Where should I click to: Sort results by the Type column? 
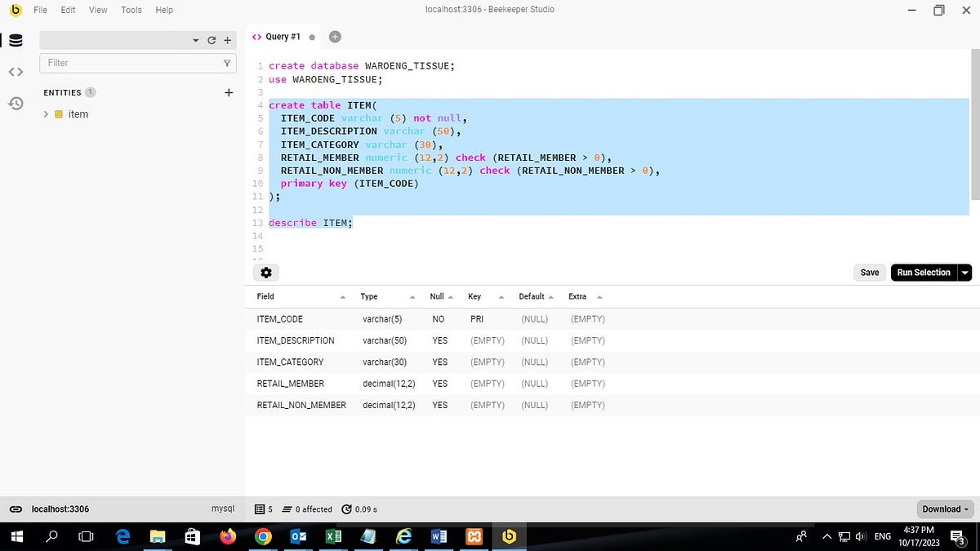(369, 296)
